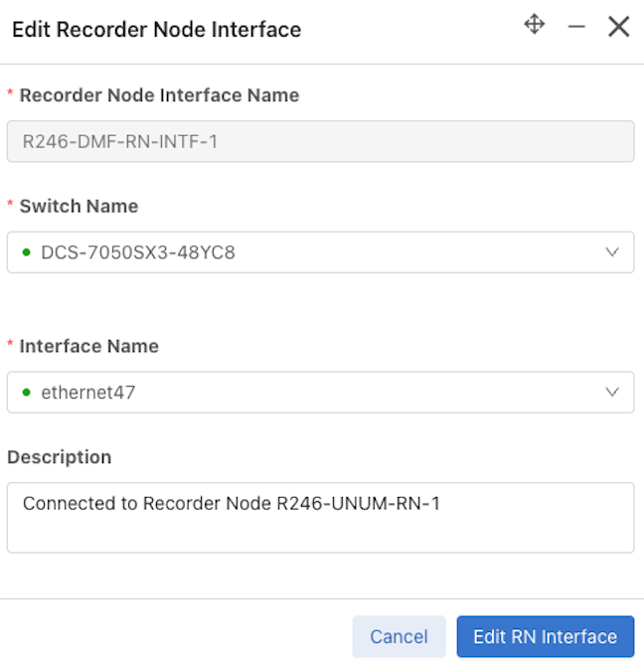644x663 pixels.
Task: Click the Interface Name label
Action: tap(89, 346)
